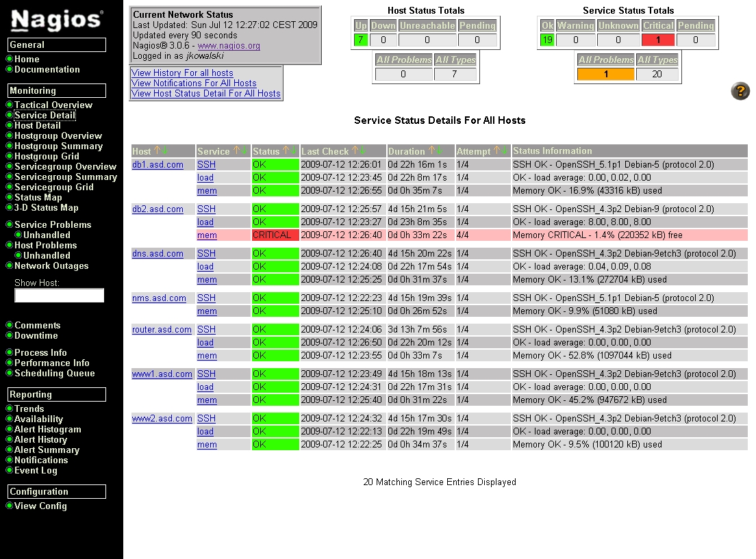Visit the www.nagios.org link
756x559 pixels.
click(229, 46)
